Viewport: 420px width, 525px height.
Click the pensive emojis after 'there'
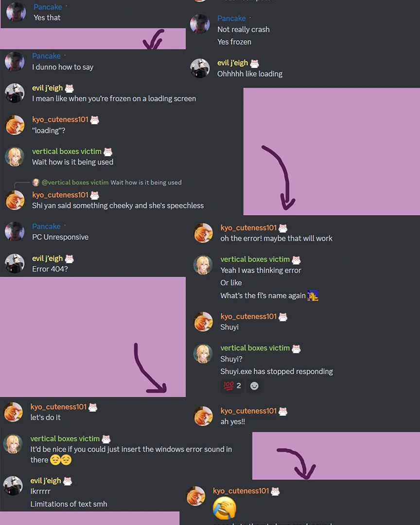(61, 460)
